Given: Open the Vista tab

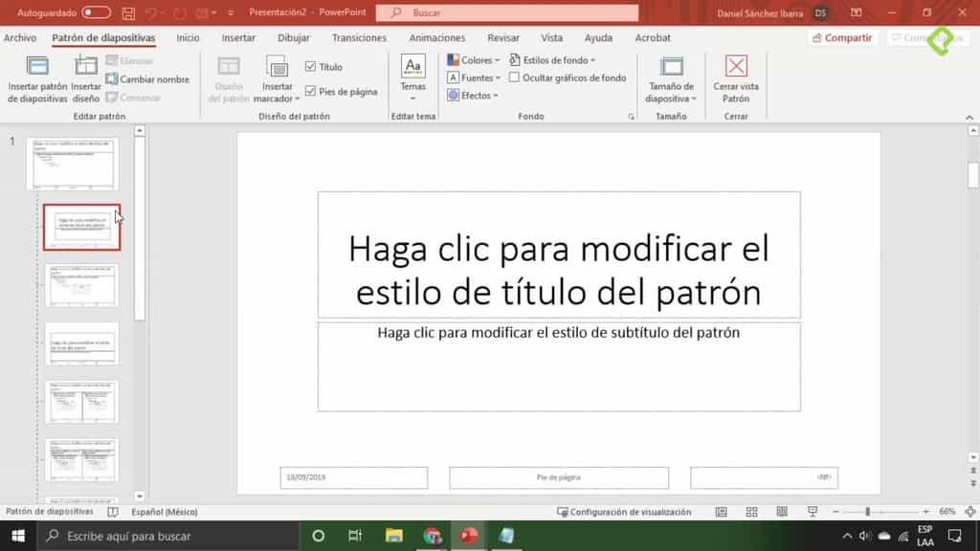Looking at the screenshot, I should 551,37.
